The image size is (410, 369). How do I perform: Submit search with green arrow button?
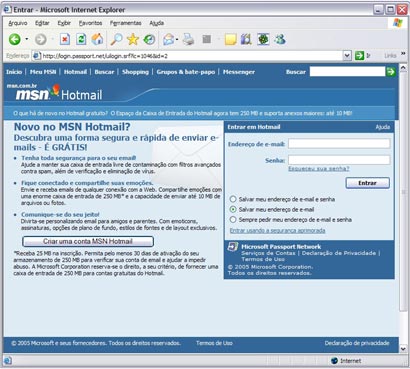[x=391, y=71]
